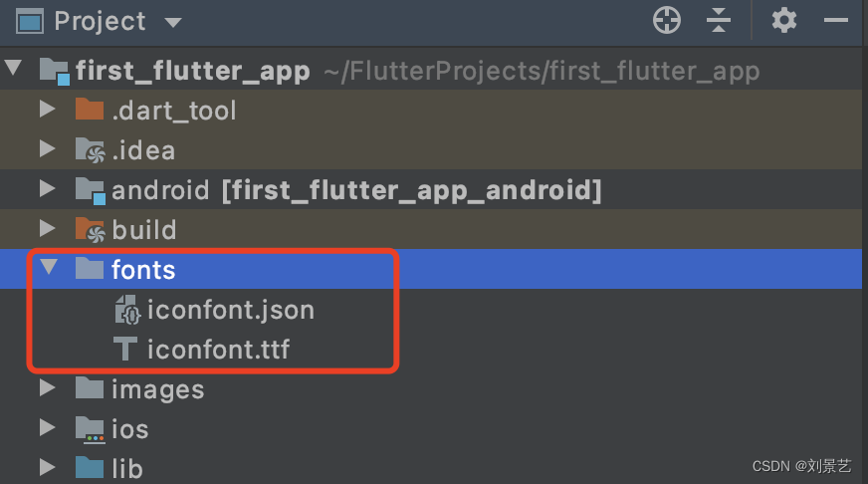This screenshot has height=484, width=868.
Task: Click the android module folder icon
Action: tap(91, 190)
